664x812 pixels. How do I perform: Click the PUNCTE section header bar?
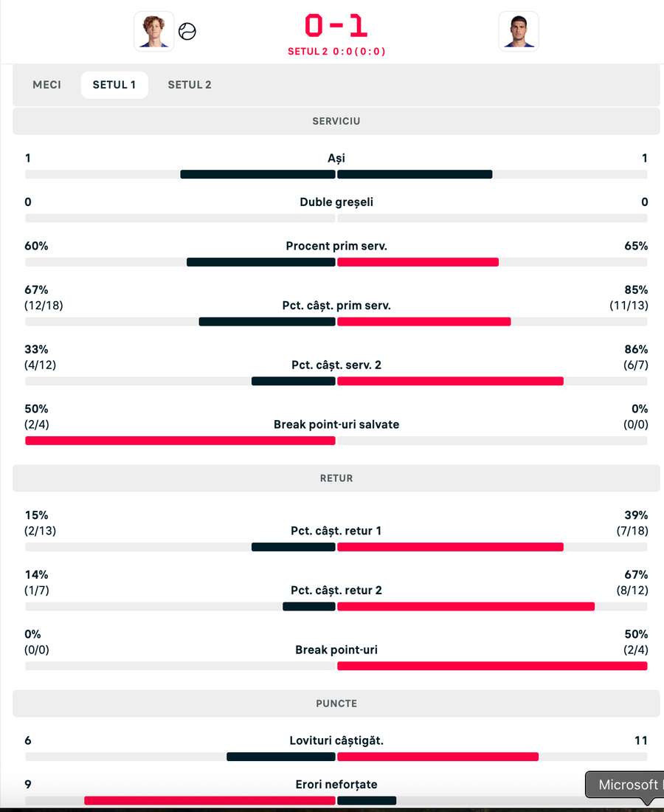point(336,703)
